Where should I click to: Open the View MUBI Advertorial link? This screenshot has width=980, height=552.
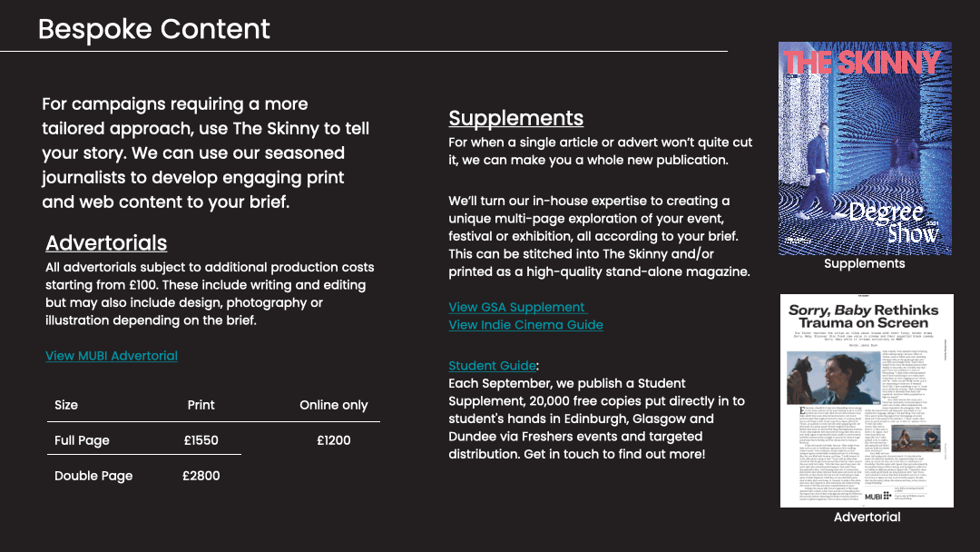click(112, 356)
